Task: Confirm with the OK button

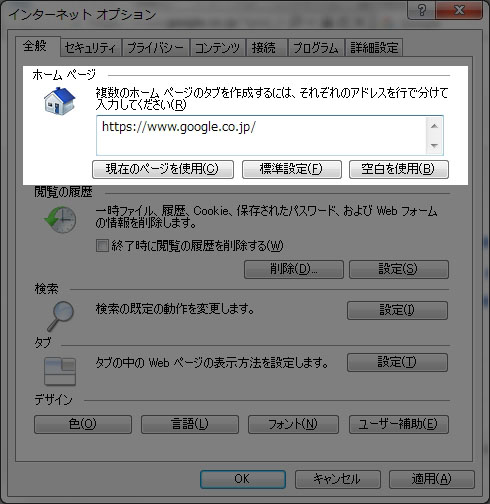Action: click(243, 479)
